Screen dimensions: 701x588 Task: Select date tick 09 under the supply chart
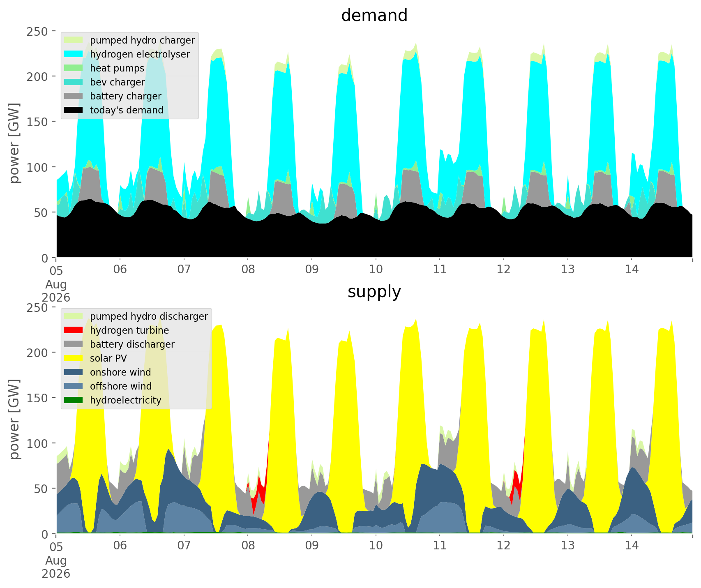click(x=312, y=546)
